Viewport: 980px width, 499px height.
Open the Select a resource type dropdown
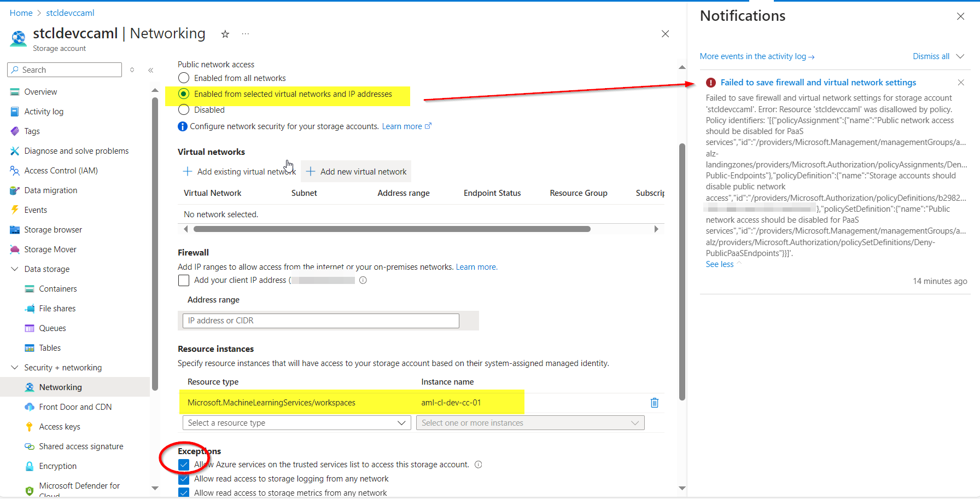coord(296,423)
